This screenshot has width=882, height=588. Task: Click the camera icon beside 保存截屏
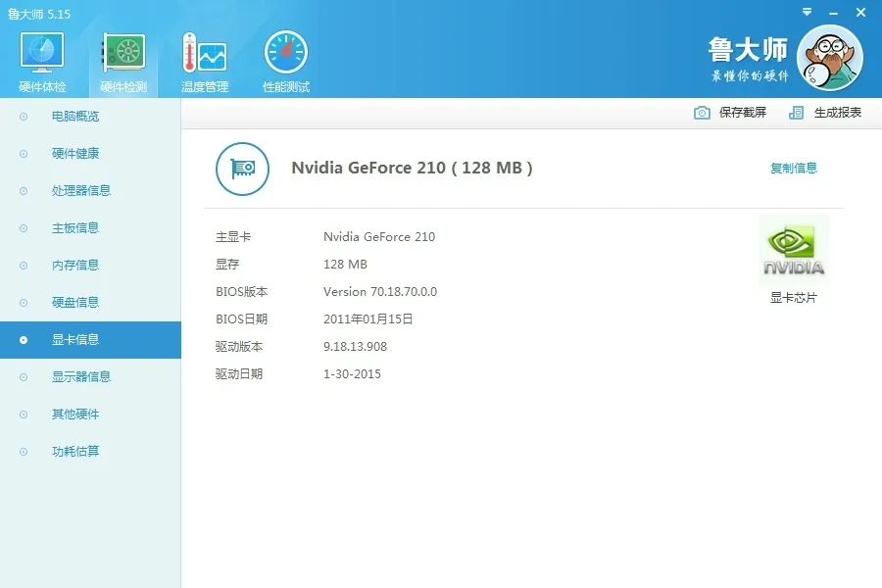(x=702, y=113)
